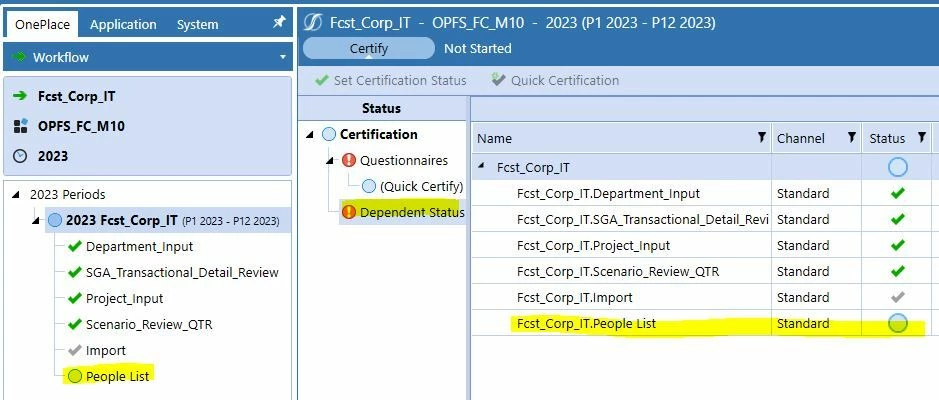Viewport: 939px width, 400px height.
Task: Click status check of Fcst_Corp_IT.Project_Input row
Action: (897, 246)
